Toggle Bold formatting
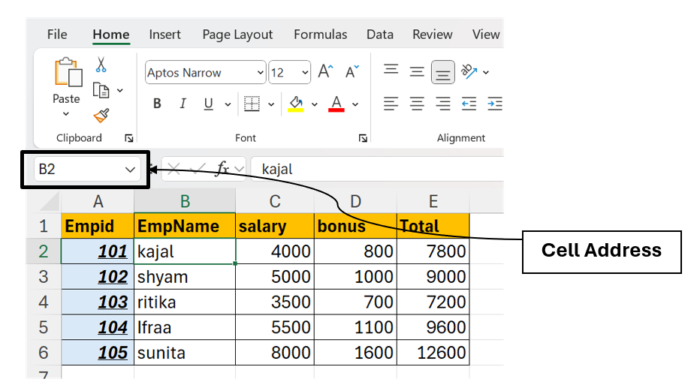 157,104
